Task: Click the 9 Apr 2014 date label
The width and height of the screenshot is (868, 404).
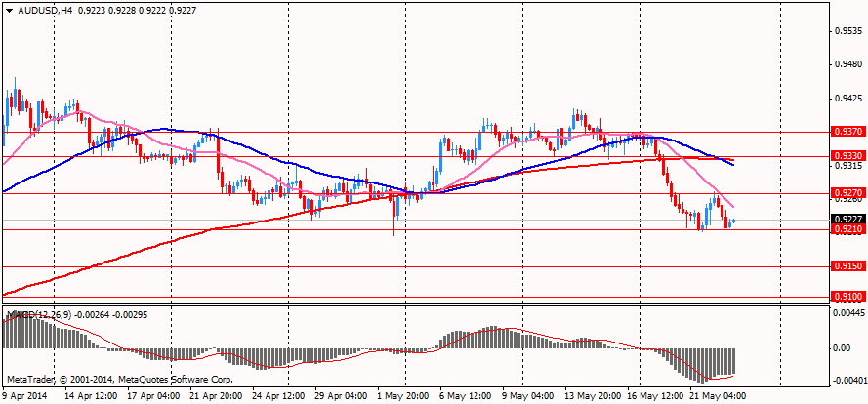Action: pos(23,396)
